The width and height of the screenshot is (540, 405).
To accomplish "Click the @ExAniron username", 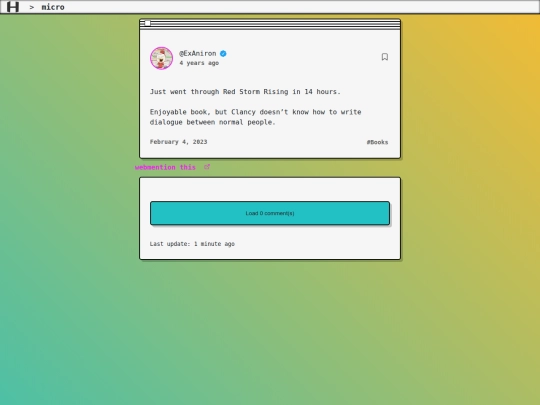I will click(x=198, y=53).
